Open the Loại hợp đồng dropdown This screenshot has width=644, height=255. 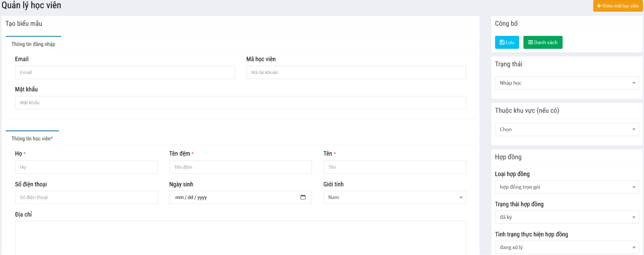point(566,187)
